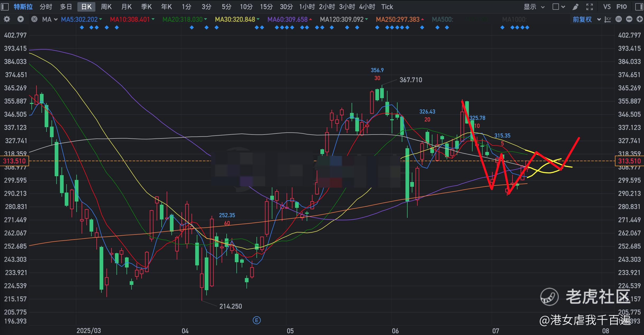The image size is (644, 335).
Task: Select the 1分 one-minute interval
Action: 186,7
